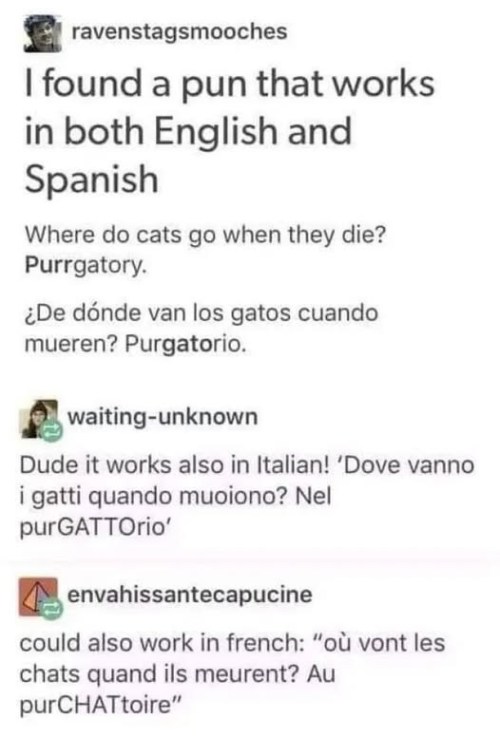Select the 'Where do cats go' question
This screenshot has height=738, width=500.
(205, 235)
